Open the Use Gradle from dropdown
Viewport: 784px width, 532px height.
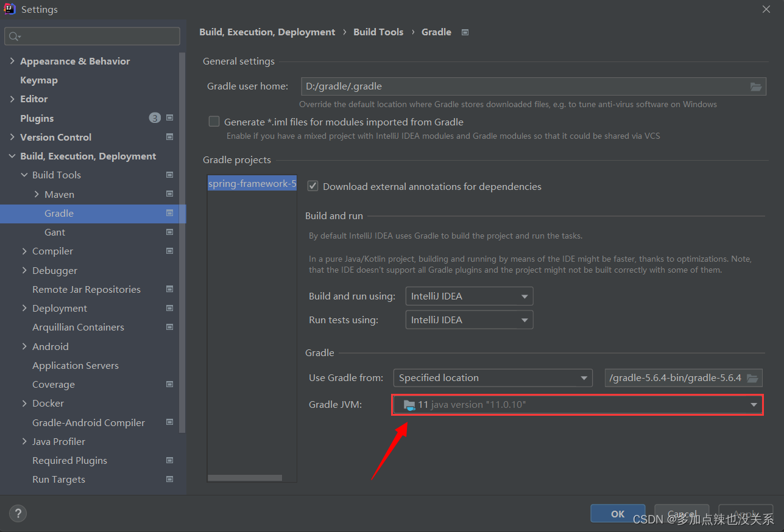coord(492,377)
